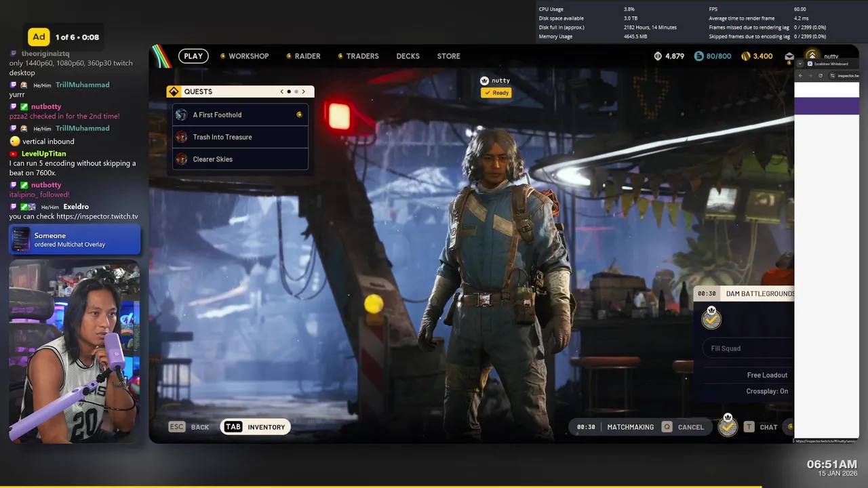Switch to the WORKSHOP tab
Viewport: 868px width, 488px height.
point(248,56)
